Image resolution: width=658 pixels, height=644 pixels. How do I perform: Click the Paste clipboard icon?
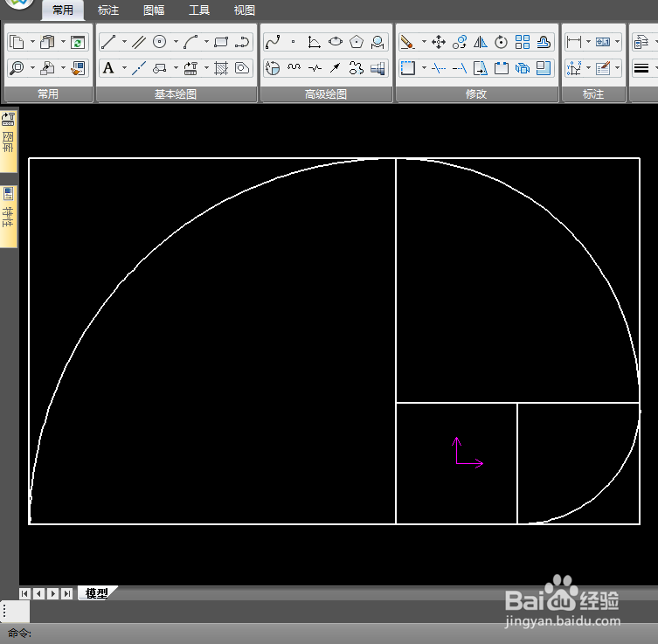(47, 42)
